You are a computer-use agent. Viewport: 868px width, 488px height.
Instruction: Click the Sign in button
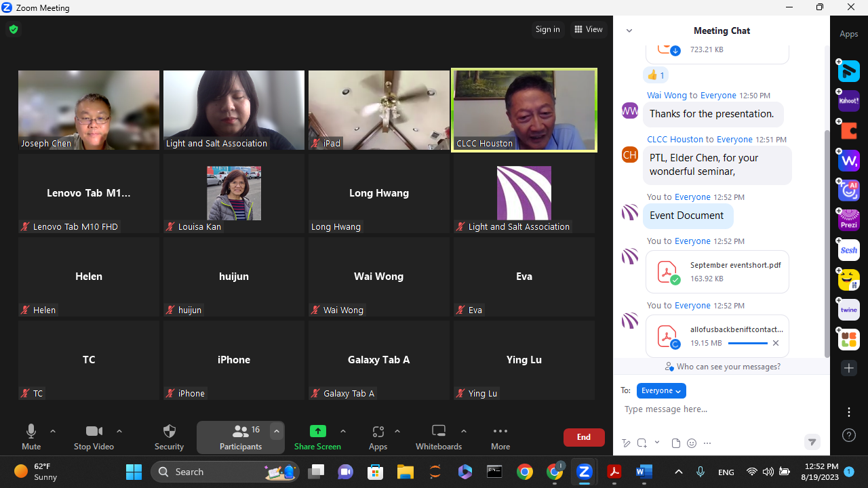coord(547,29)
